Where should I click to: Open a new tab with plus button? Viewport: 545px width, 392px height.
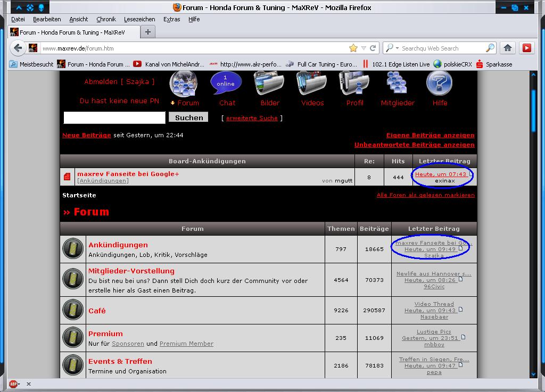[x=148, y=32]
